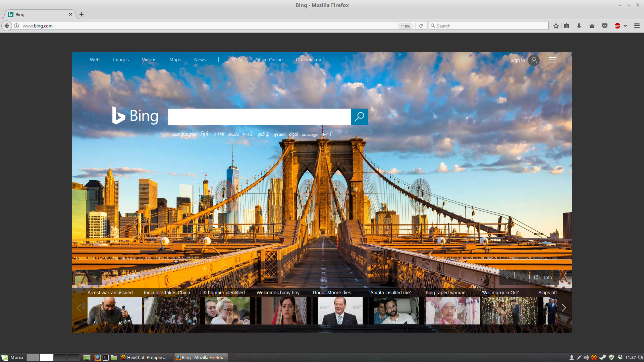Reload the current page
The image size is (644, 362).
(421, 26)
